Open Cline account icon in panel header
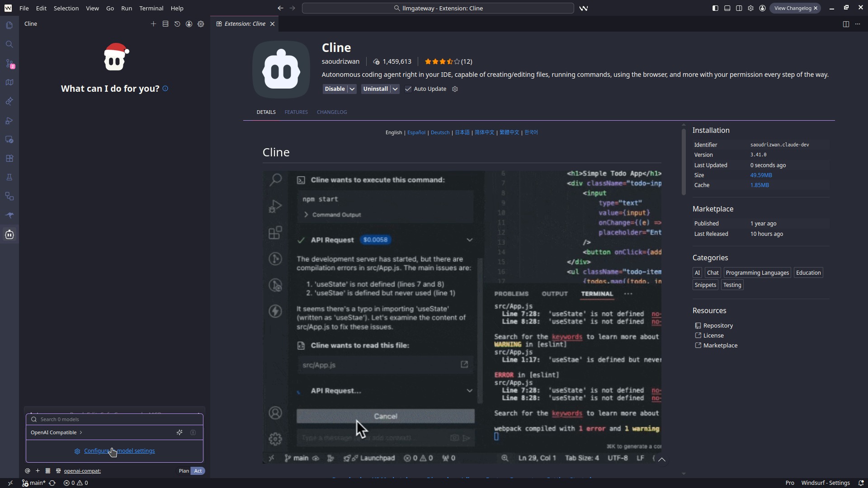This screenshot has width=868, height=488. pyautogui.click(x=189, y=24)
